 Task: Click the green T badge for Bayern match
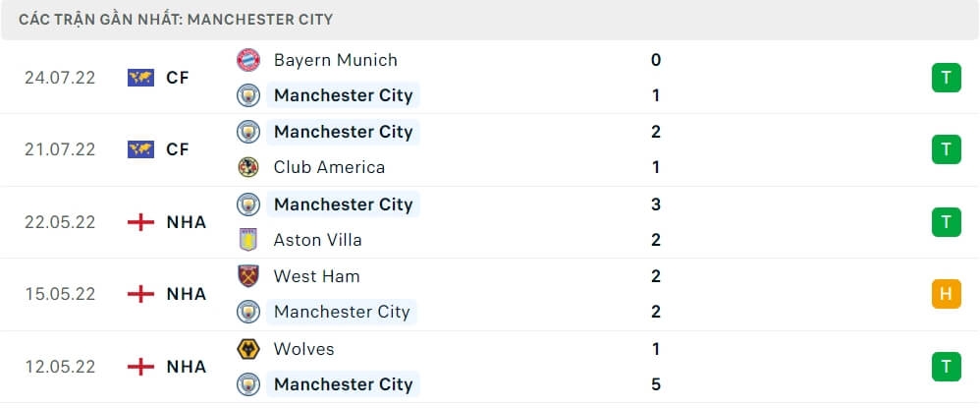(x=946, y=78)
